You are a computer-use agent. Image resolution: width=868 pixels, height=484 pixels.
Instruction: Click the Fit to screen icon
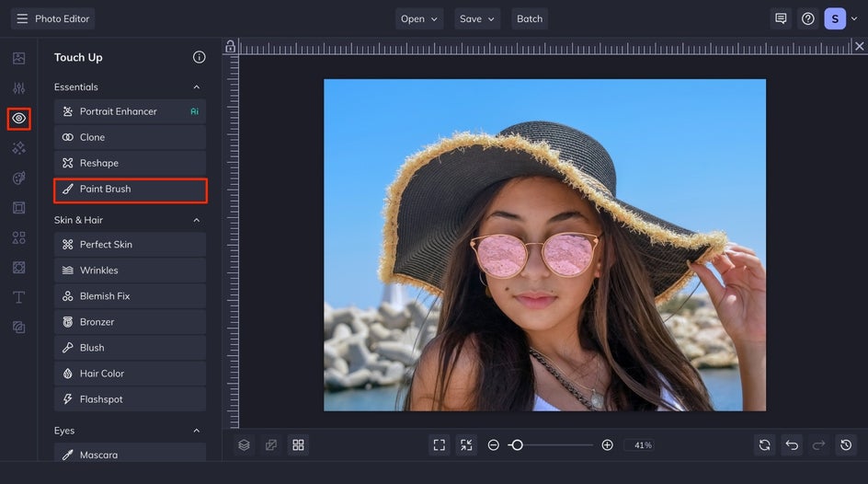440,445
